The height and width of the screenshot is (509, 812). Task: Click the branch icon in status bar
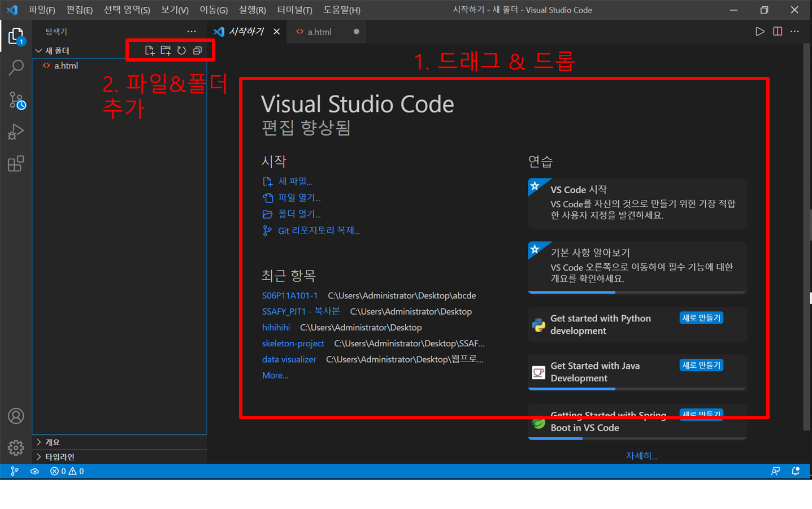click(x=14, y=471)
